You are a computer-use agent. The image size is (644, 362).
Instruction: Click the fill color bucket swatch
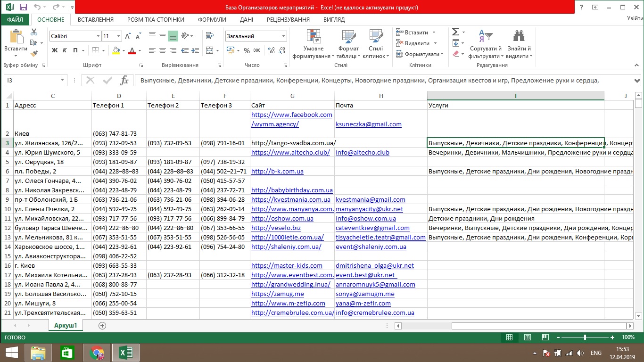point(116,50)
